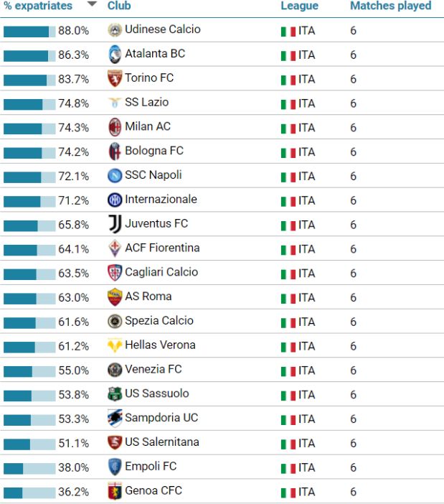444x504 pixels.
Task: Open the Sampdoria UC club name
Action: click(161, 418)
